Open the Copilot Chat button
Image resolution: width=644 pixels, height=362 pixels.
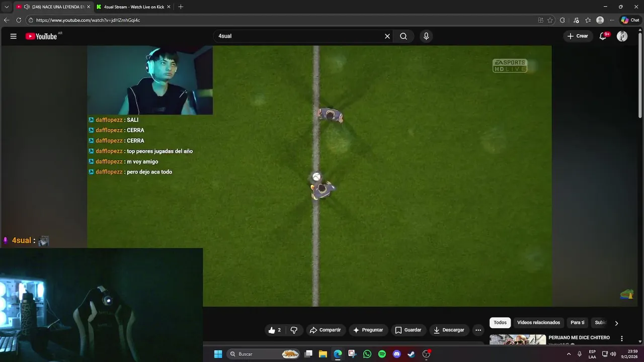(x=630, y=20)
